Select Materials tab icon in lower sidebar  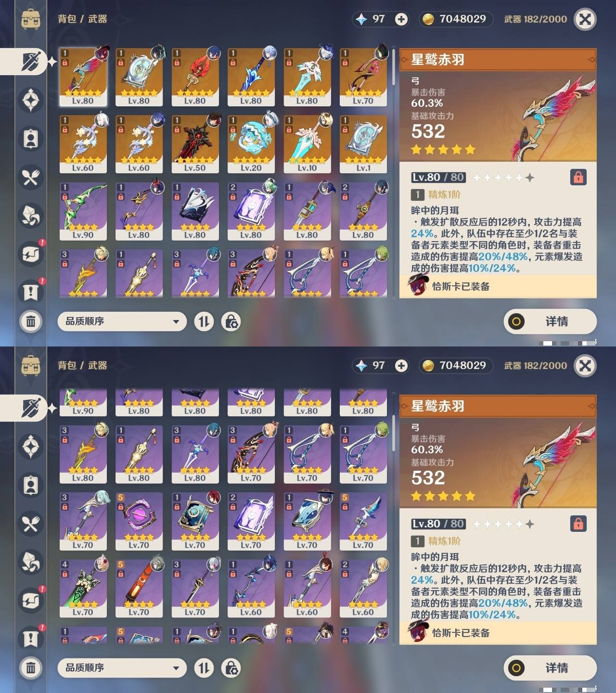click(x=31, y=562)
